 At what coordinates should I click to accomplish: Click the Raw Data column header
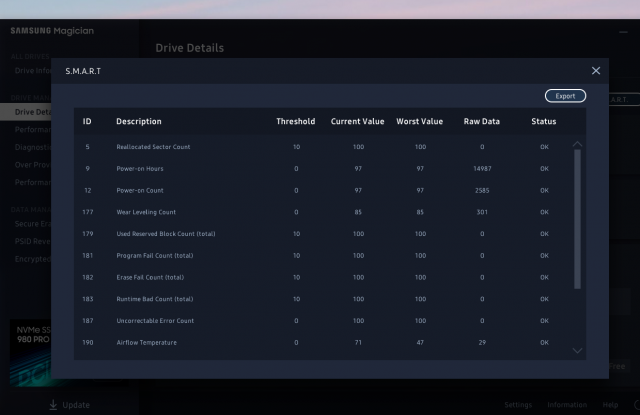click(482, 122)
